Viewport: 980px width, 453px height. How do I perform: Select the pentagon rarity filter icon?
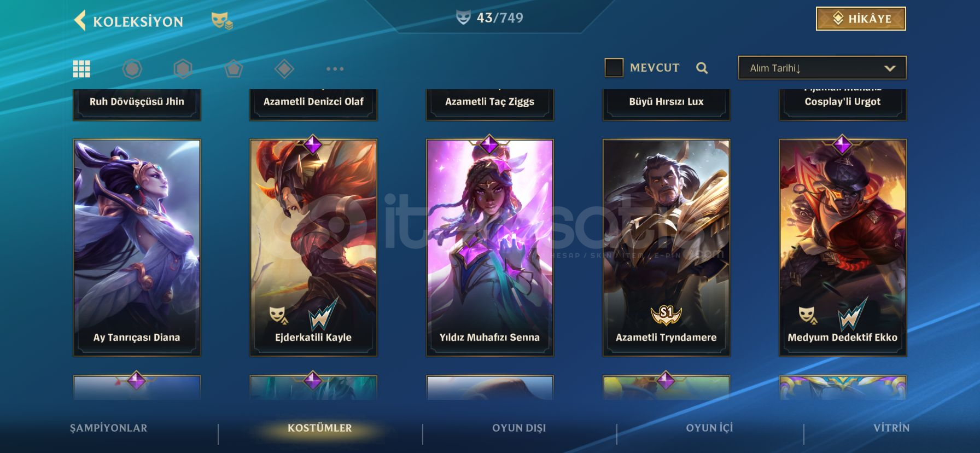point(234,68)
